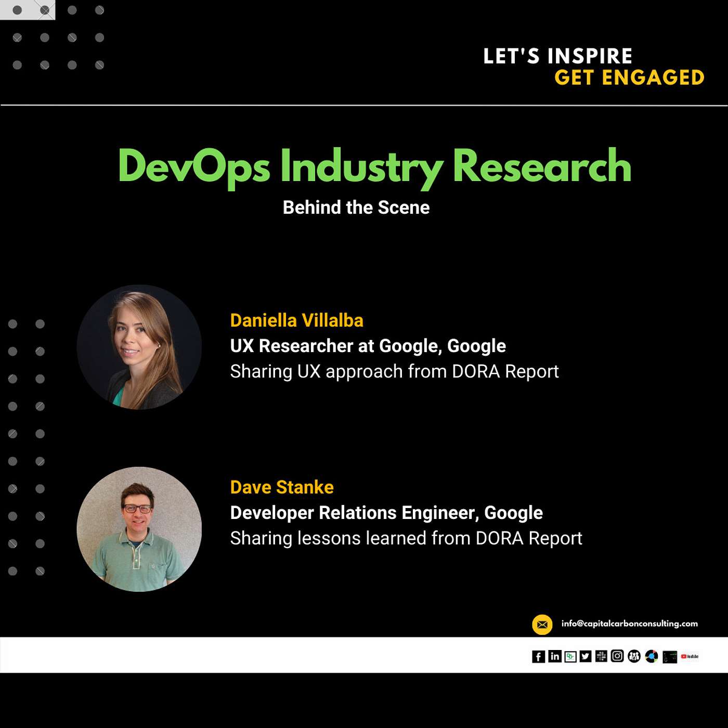Click the Instagram camera icon

(x=617, y=656)
